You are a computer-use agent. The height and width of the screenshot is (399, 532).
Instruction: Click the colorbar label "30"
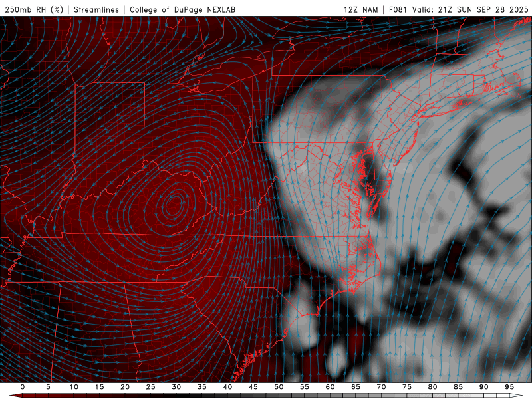176,387
